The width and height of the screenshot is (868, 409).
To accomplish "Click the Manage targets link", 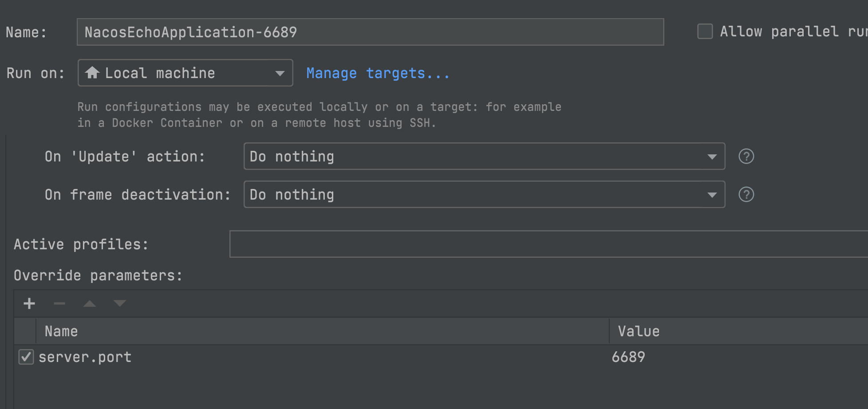I will pos(378,73).
